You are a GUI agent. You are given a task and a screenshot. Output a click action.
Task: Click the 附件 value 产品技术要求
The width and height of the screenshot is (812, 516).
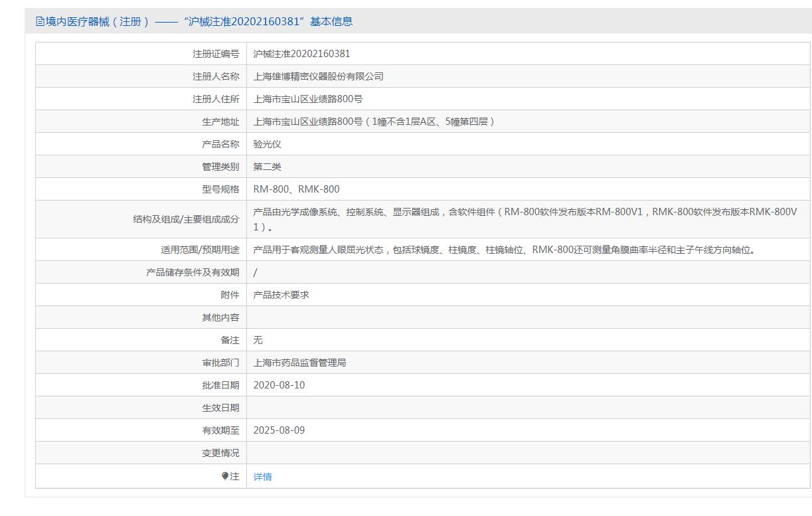tap(281, 295)
